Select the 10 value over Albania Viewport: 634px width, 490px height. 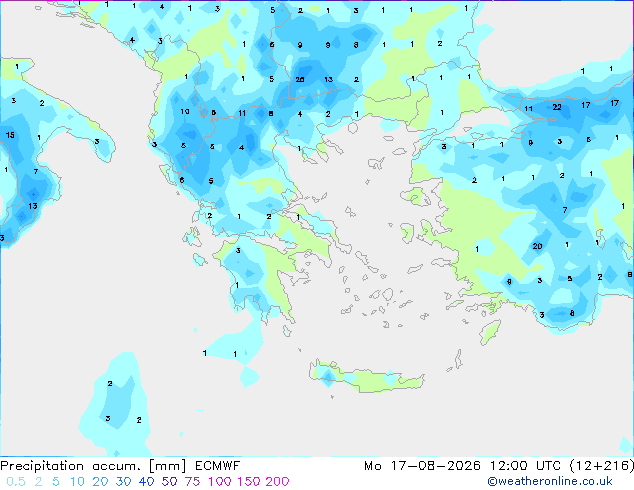(185, 111)
